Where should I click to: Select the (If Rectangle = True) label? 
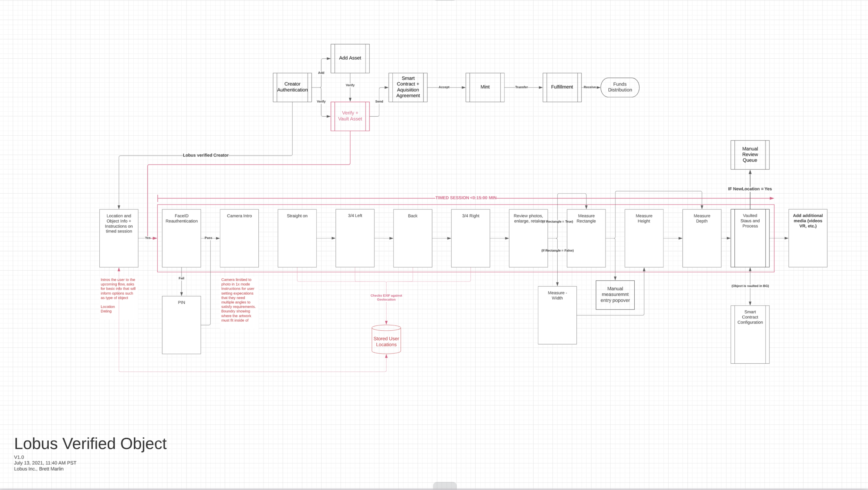pyautogui.click(x=558, y=221)
